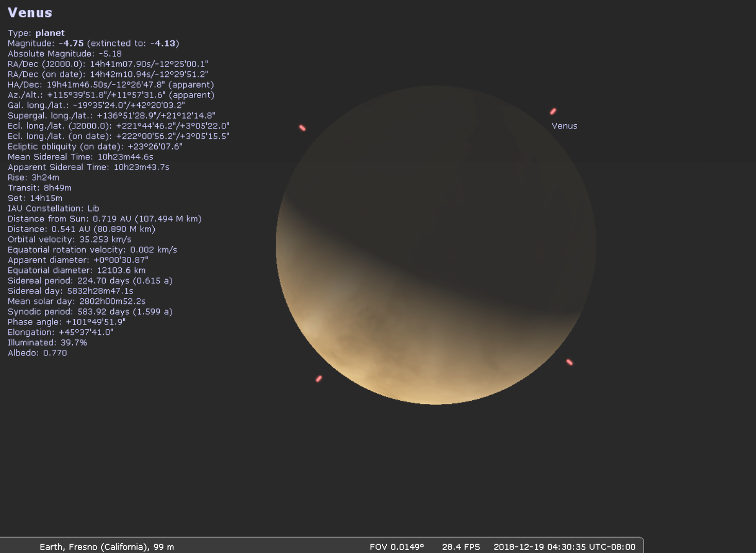Click the FOV 0.0149° readout

click(397, 547)
